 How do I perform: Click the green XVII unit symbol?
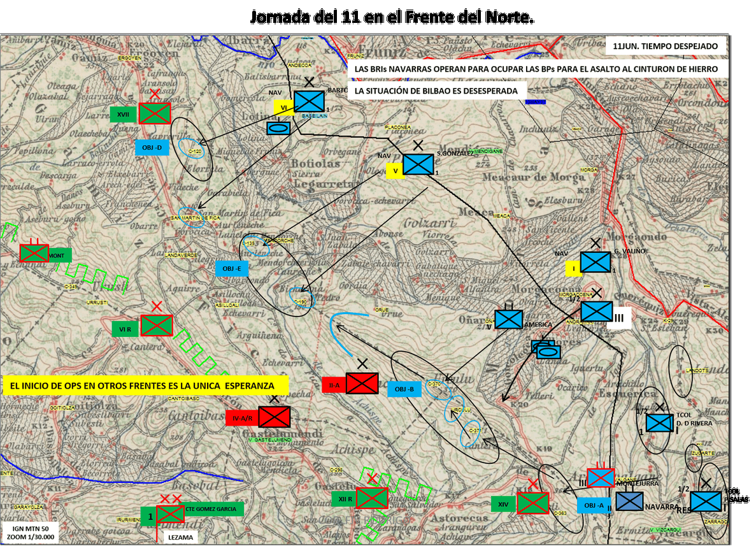click(x=155, y=113)
